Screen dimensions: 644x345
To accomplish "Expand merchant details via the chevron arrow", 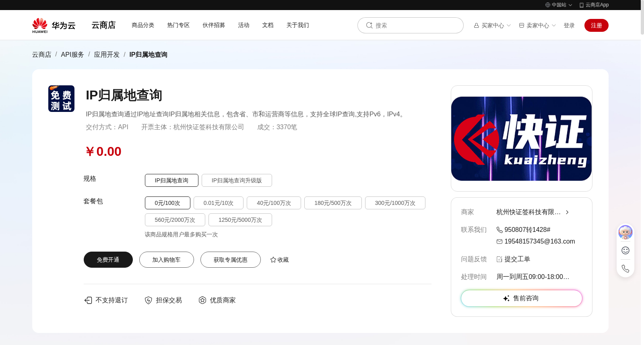I will click(567, 212).
